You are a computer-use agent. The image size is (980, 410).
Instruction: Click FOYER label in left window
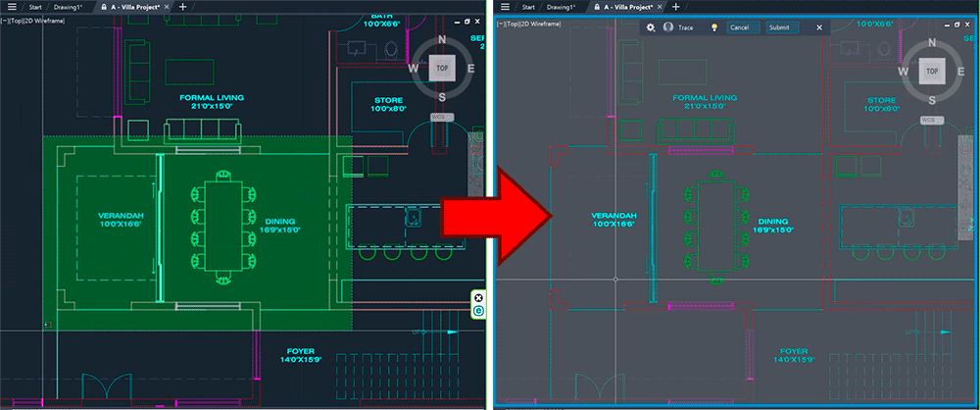(301, 355)
